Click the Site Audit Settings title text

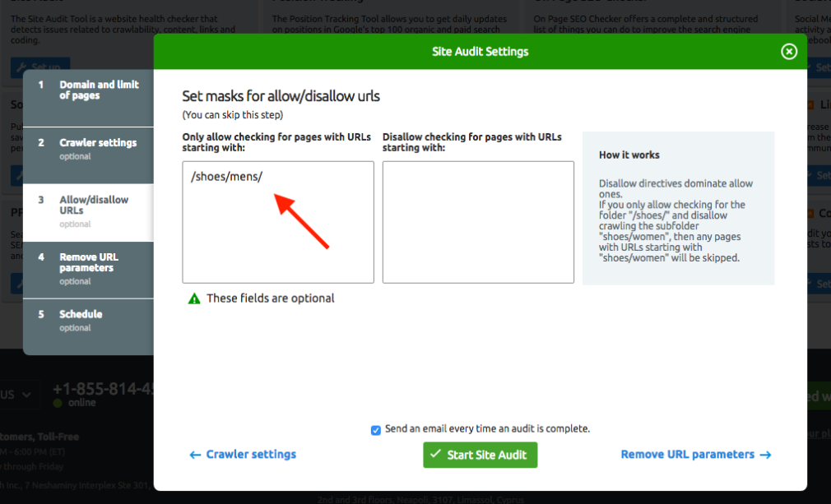point(480,51)
